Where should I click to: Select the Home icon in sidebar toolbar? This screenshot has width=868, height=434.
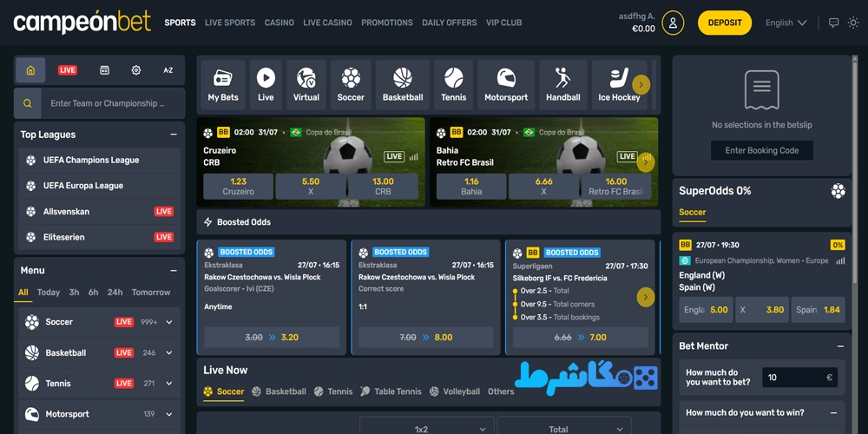click(30, 70)
